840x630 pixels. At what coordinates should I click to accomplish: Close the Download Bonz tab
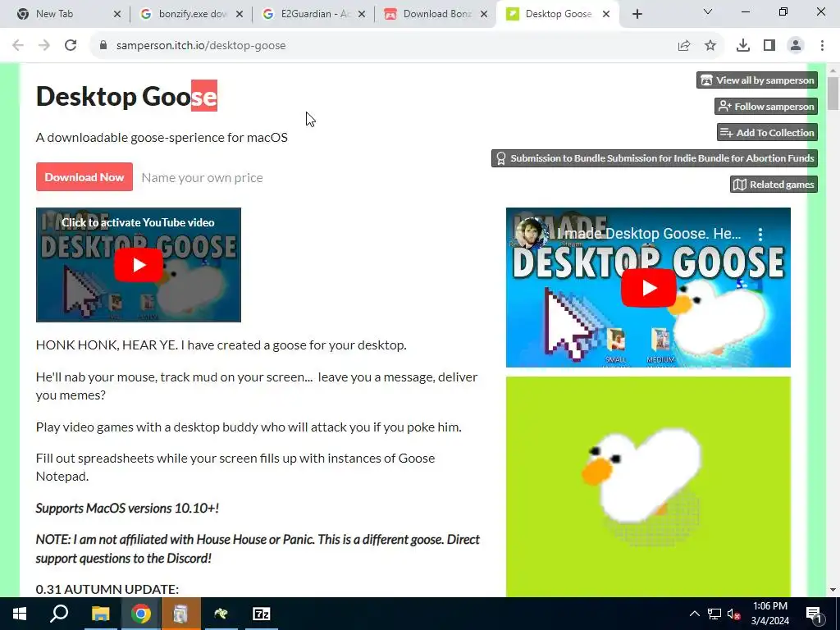(x=484, y=14)
